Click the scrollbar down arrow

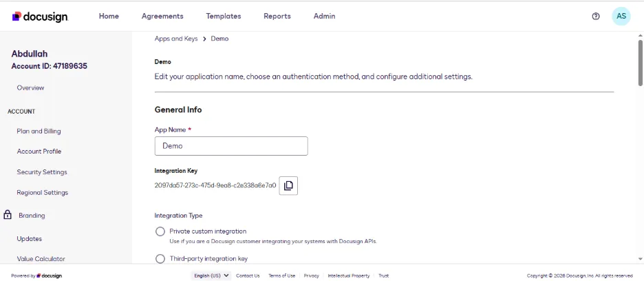coord(641,259)
